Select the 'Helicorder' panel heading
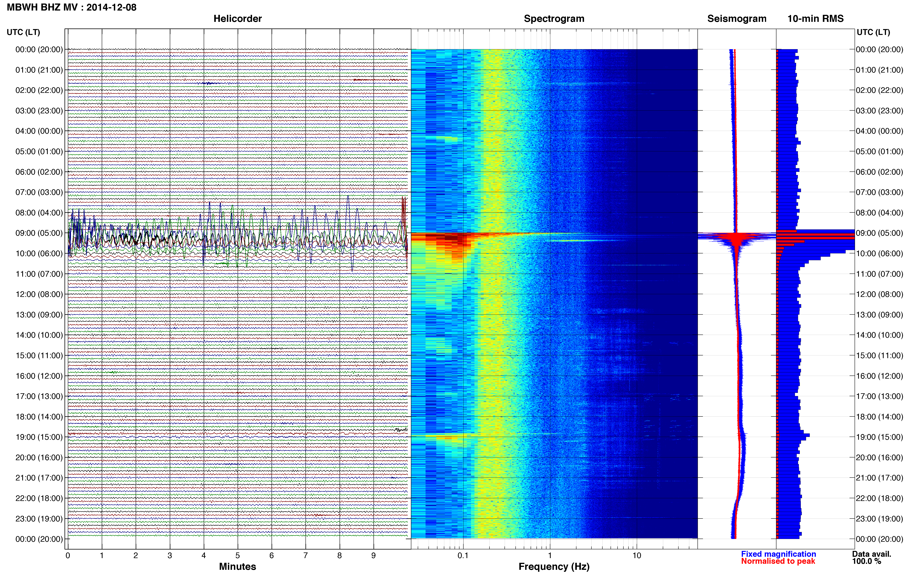Image resolution: width=924 pixels, height=578 pixels. pos(238,19)
